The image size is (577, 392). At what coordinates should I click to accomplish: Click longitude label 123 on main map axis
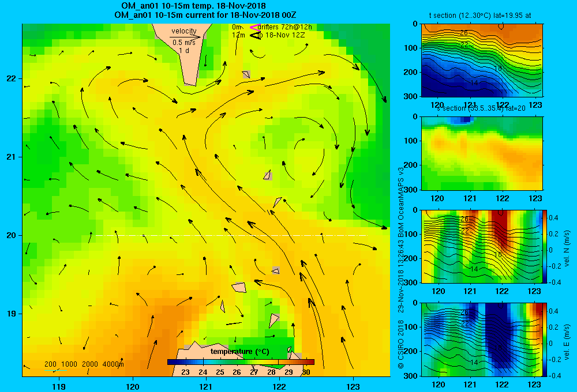pos(353,387)
